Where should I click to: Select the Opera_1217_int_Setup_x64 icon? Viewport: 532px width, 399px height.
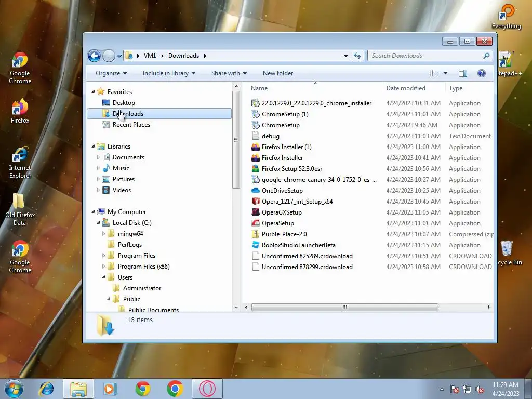click(256, 201)
